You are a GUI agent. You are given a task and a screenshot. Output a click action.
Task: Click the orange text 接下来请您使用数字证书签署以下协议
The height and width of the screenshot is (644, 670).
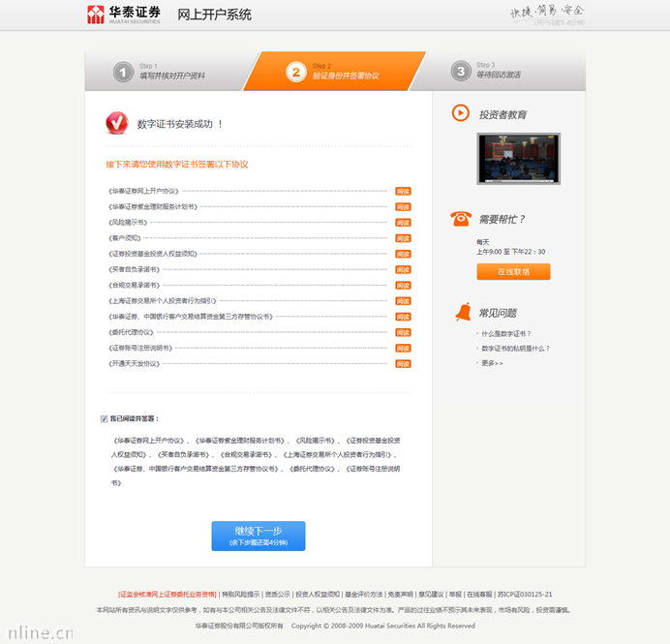[177, 165]
